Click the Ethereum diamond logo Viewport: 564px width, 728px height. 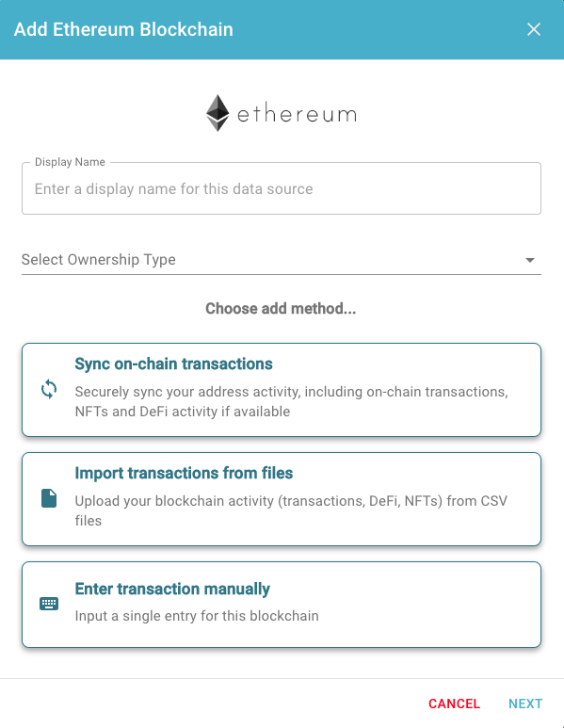(x=218, y=113)
